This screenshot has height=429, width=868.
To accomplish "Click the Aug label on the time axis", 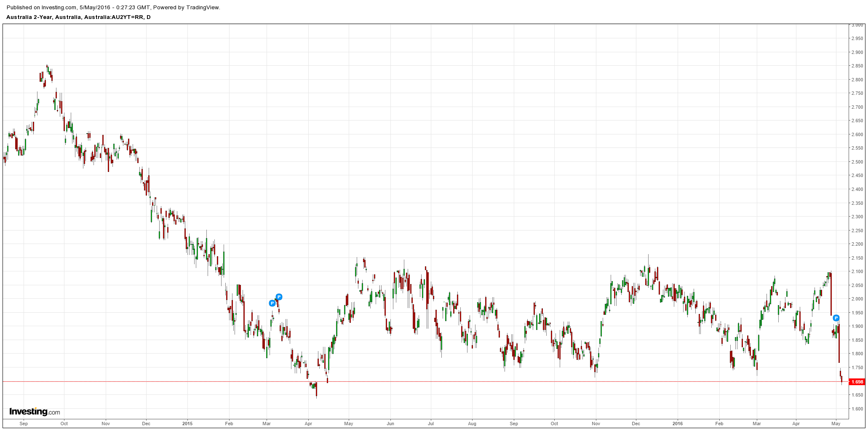I will tap(472, 424).
